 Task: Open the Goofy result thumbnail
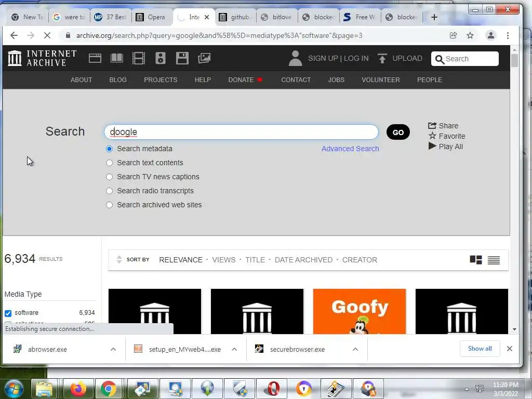(360, 311)
